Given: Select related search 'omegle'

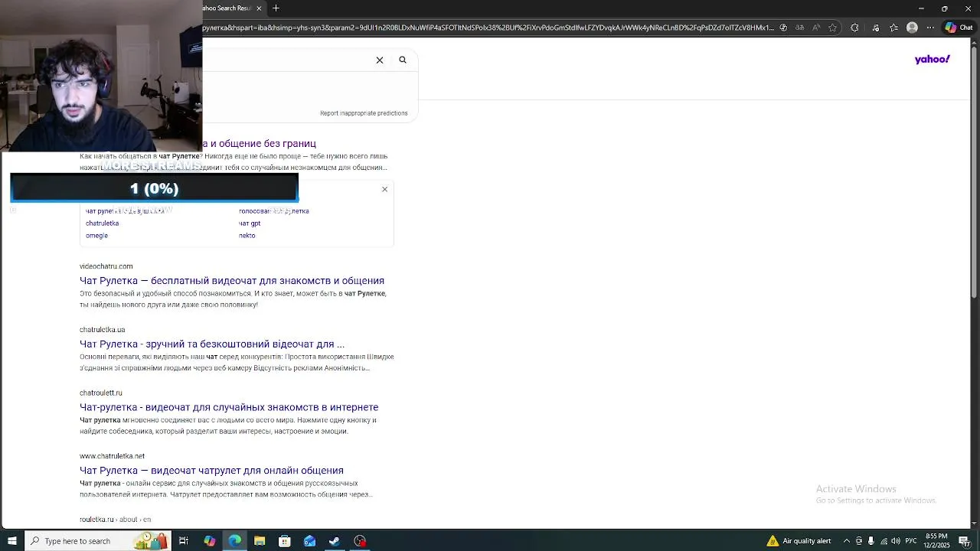Looking at the screenshot, I should pos(97,236).
